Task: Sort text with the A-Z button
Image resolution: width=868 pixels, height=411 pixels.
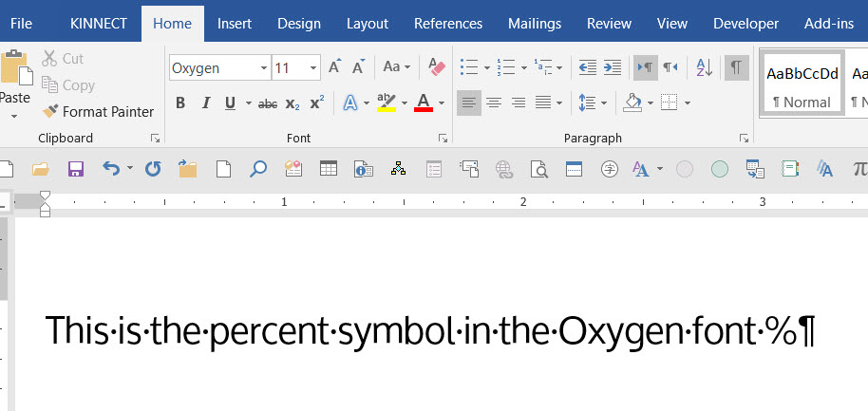Action: point(704,67)
